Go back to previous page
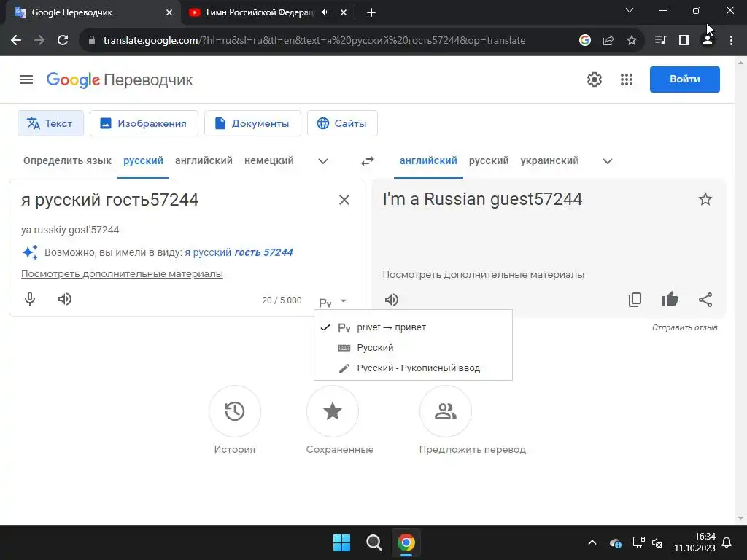Image resolution: width=747 pixels, height=560 pixels. tap(16, 41)
